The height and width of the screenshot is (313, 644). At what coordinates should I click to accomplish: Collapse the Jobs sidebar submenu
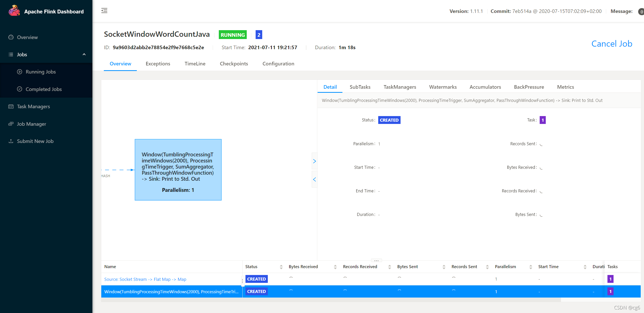(84, 54)
